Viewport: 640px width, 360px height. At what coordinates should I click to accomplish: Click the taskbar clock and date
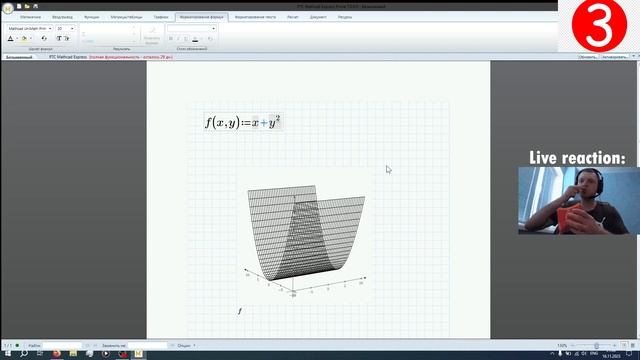(611, 354)
